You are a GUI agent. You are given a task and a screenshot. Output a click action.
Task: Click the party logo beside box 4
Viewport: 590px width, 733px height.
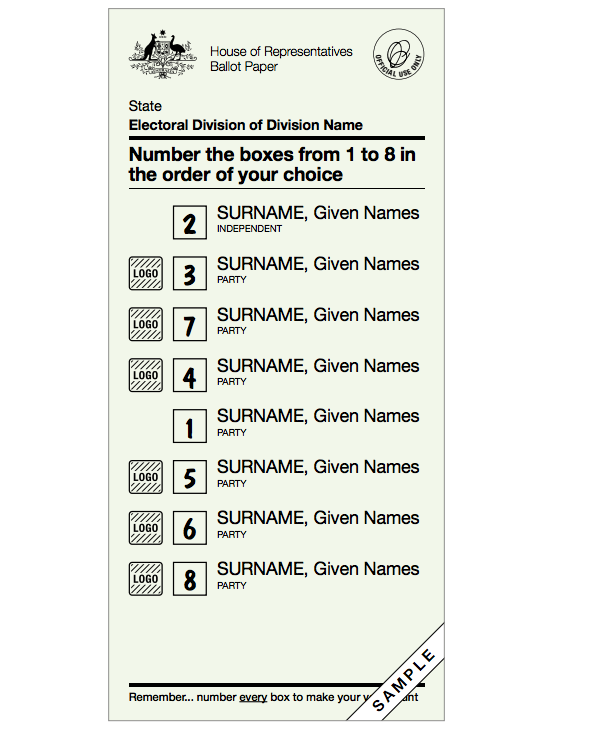click(x=146, y=375)
